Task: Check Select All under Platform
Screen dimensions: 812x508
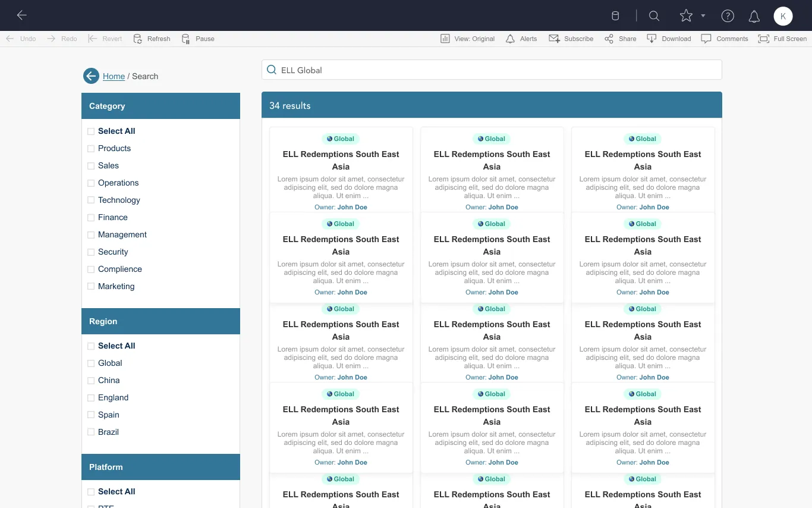Action: (x=91, y=491)
